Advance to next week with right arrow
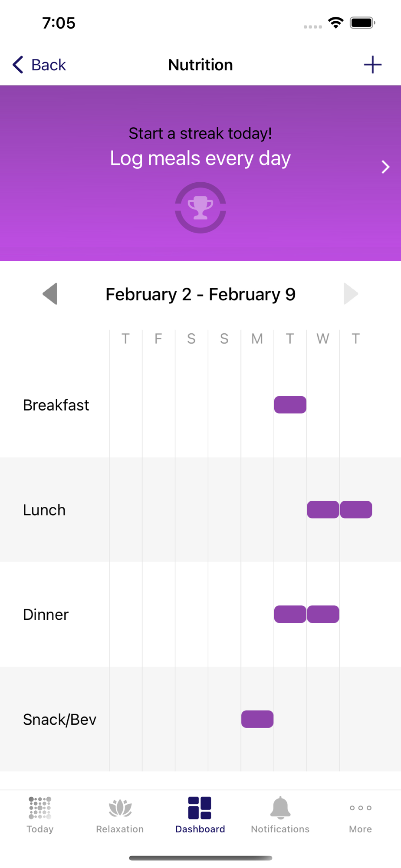 [350, 294]
